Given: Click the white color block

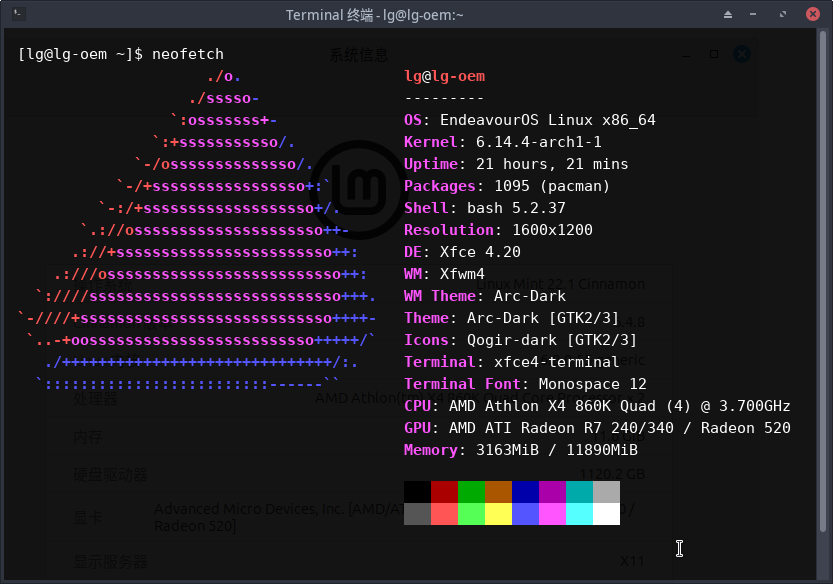Looking at the screenshot, I should point(607,514).
